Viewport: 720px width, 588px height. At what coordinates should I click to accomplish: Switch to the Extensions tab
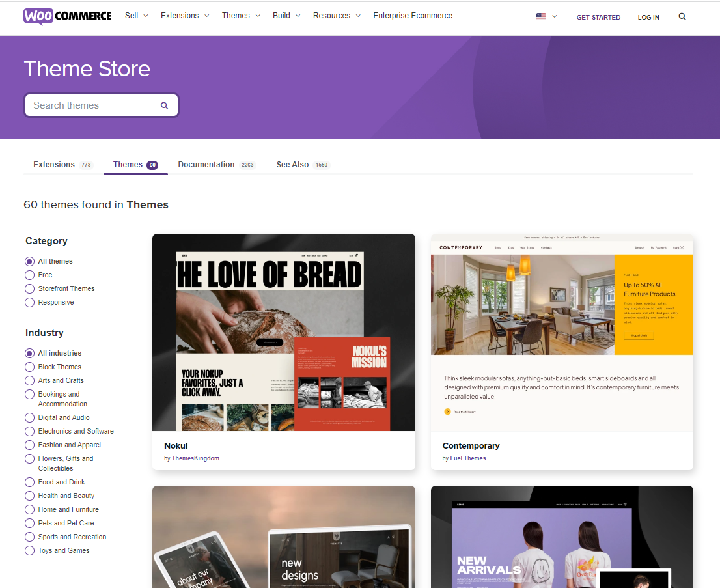(63, 165)
